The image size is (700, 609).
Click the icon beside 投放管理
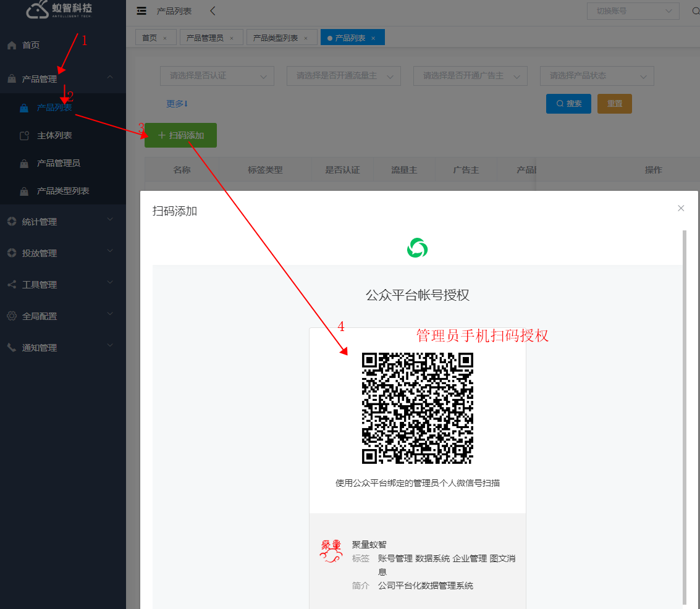pos(12,253)
